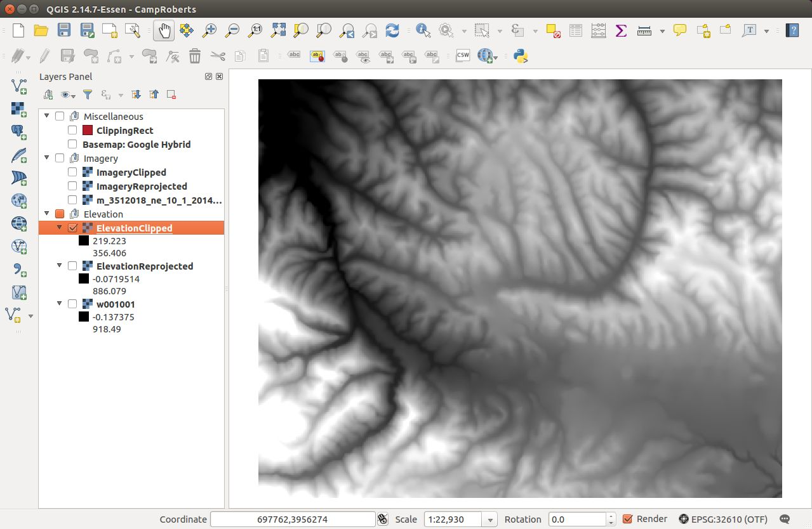Select the Pan Map hand tool
The height and width of the screenshot is (529, 812).
tap(163, 30)
